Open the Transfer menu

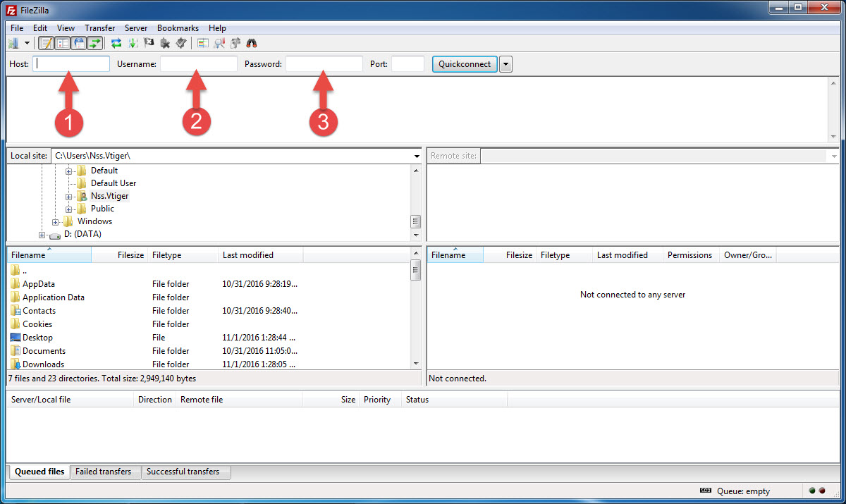(x=99, y=27)
